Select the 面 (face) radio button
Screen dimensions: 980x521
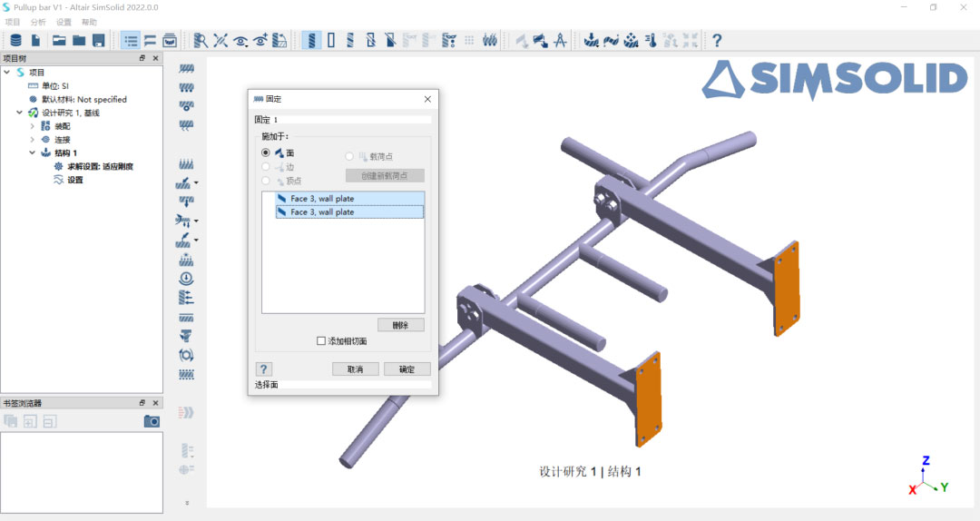[266, 153]
